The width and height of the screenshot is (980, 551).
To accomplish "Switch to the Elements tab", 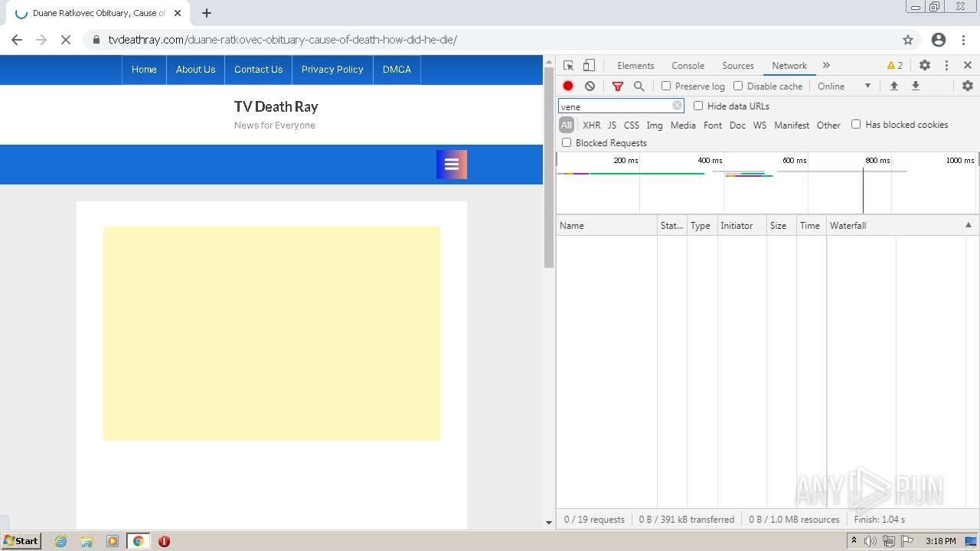I will pos(635,66).
